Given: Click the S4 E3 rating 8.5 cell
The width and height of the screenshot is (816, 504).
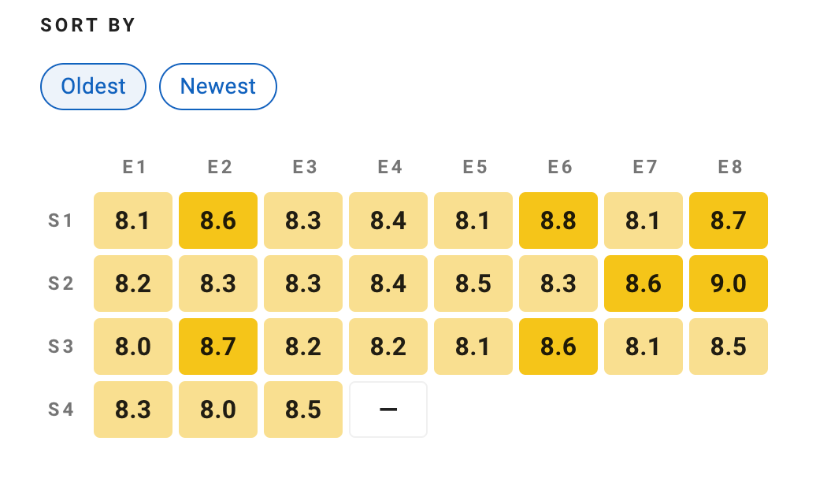Looking at the screenshot, I should click(303, 409).
